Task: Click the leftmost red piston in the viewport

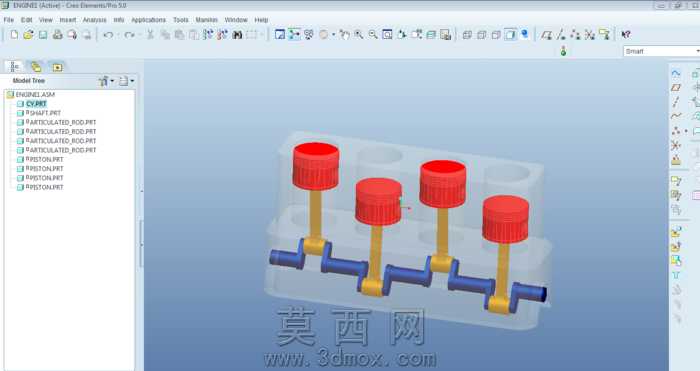Action: pyautogui.click(x=316, y=167)
